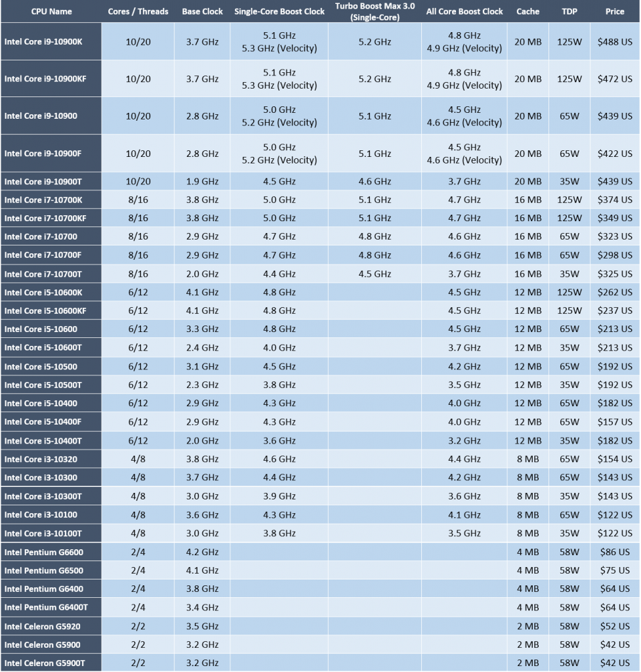Select the Intel Core i3-10300 name cell
Viewport: 641px width, 672px height.
click(51, 478)
